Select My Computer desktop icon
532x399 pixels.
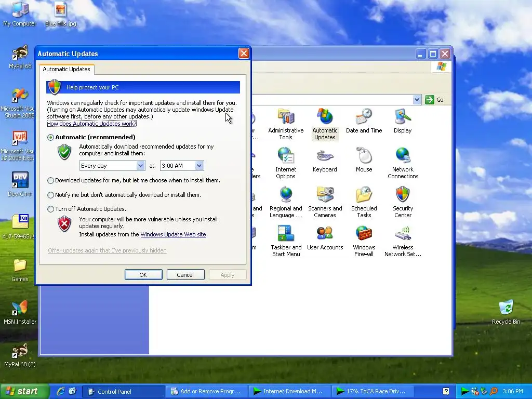pos(20,14)
